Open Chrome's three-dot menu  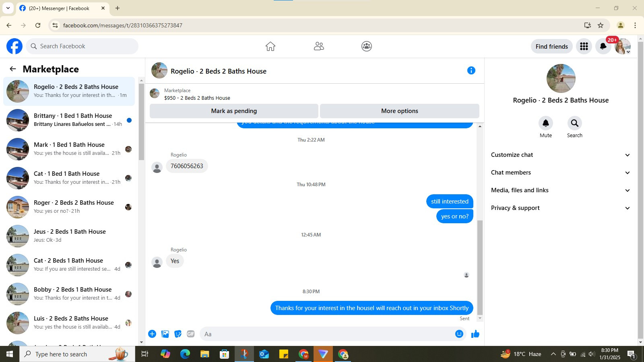coord(635,25)
